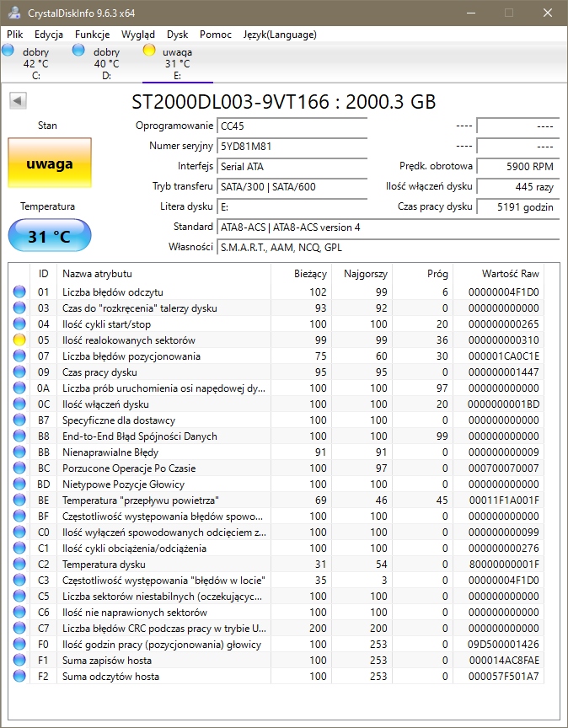This screenshot has height=728, width=568.
Task: Click the serial number field
Action: click(x=292, y=146)
